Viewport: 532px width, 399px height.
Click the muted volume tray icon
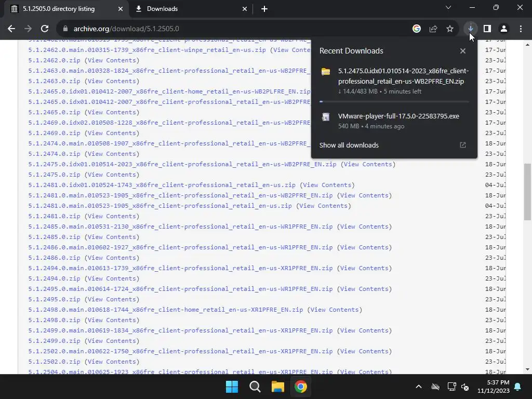click(465, 387)
